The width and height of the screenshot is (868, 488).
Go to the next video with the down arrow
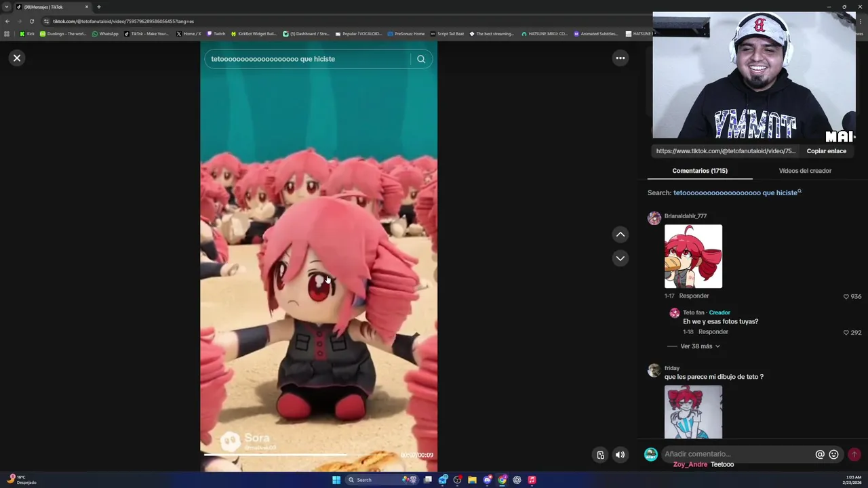tap(620, 258)
